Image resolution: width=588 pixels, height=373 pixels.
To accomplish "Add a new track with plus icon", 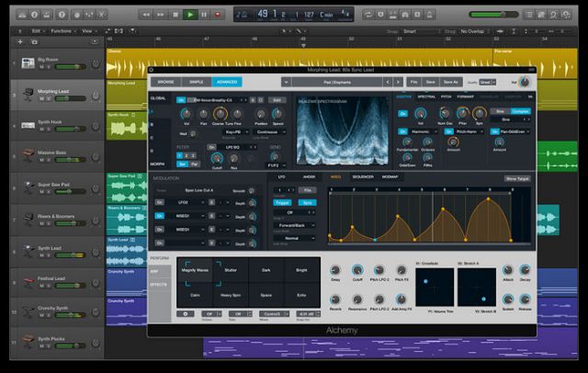I will coord(20,42).
